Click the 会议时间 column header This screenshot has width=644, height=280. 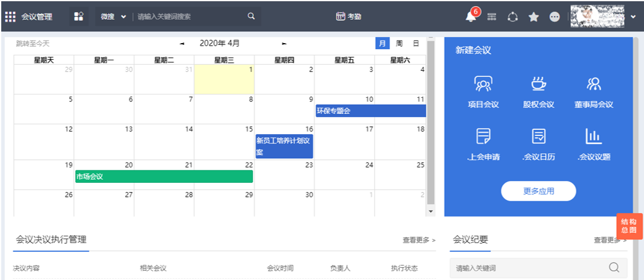point(280,268)
